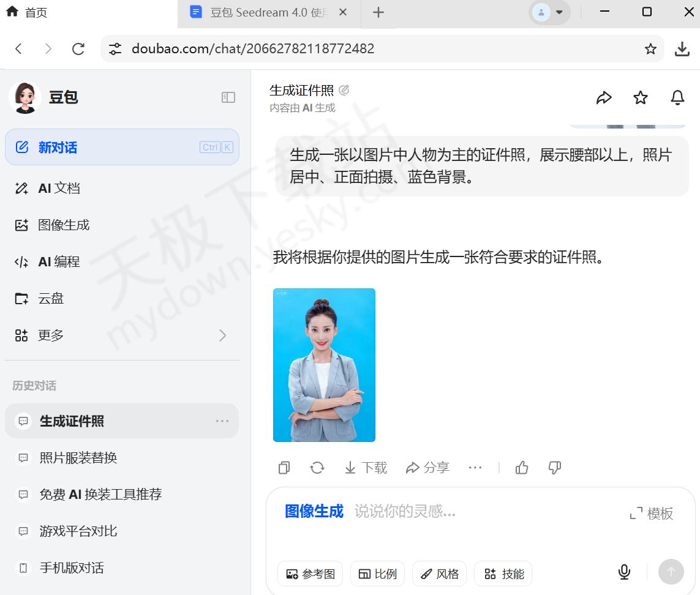Image resolution: width=700 pixels, height=595 pixels.
Task: Click the thumbs up icon
Action: [522, 468]
